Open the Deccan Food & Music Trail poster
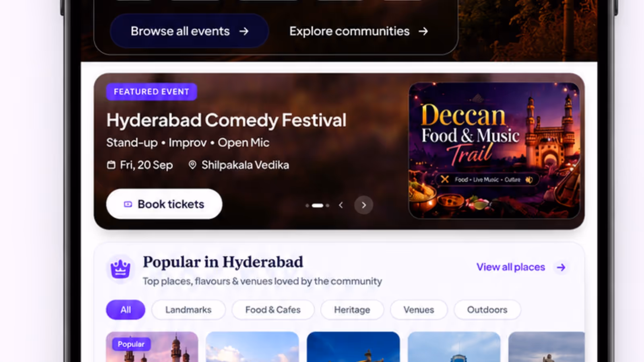The image size is (644, 362). [x=494, y=151]
